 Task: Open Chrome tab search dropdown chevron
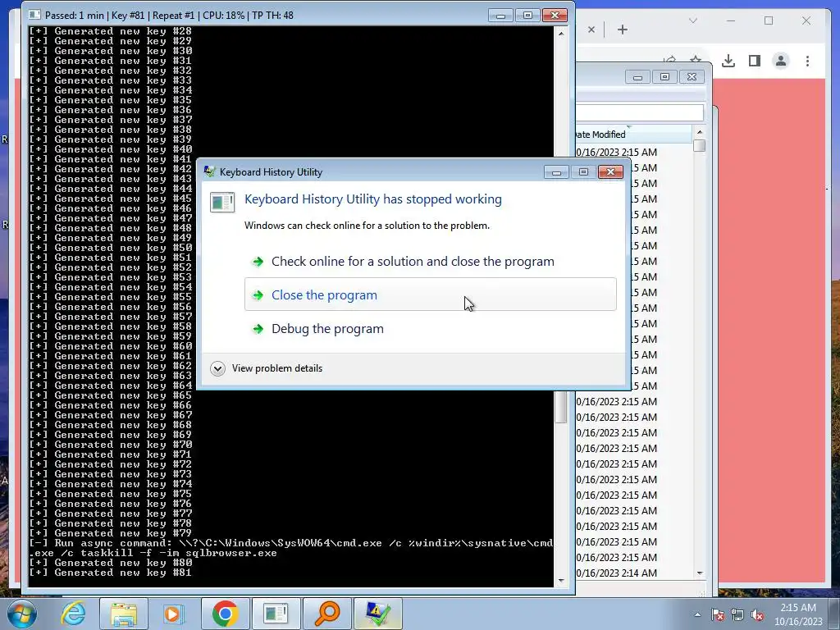point(692,21)
